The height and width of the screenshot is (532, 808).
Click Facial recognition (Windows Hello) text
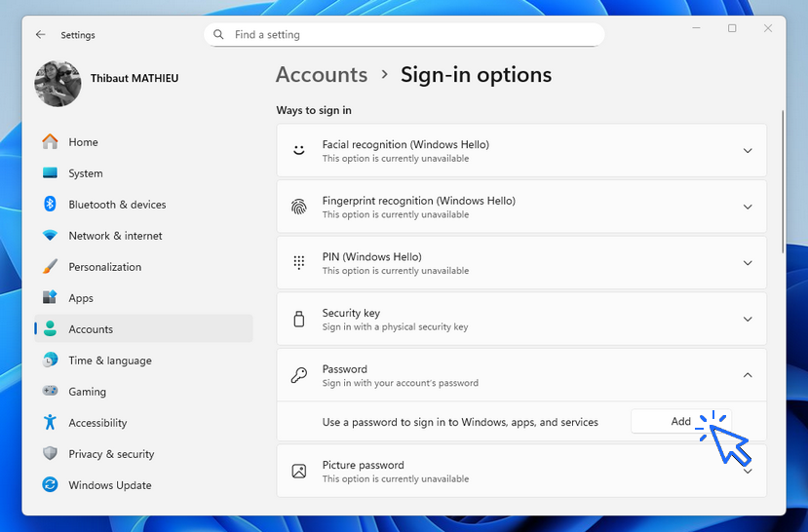[405, 144]
